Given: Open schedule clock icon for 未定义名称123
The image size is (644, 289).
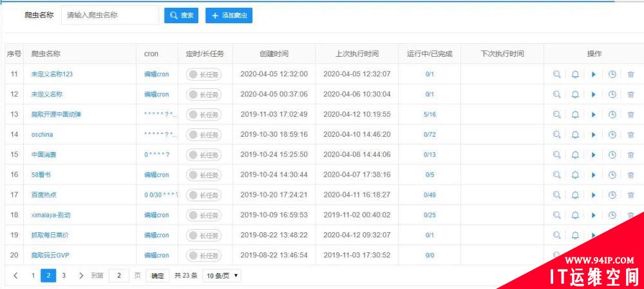Looking at the screenshot, I should click(612, 75).
